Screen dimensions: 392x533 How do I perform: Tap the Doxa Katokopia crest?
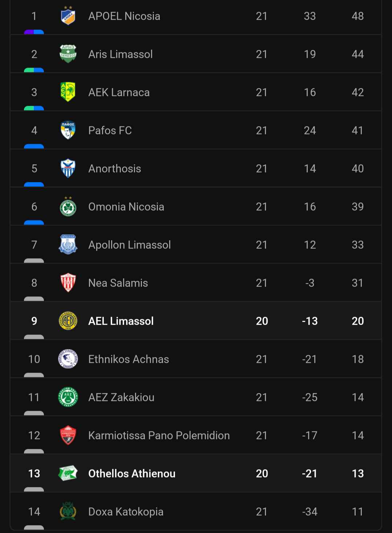point(68,511)
